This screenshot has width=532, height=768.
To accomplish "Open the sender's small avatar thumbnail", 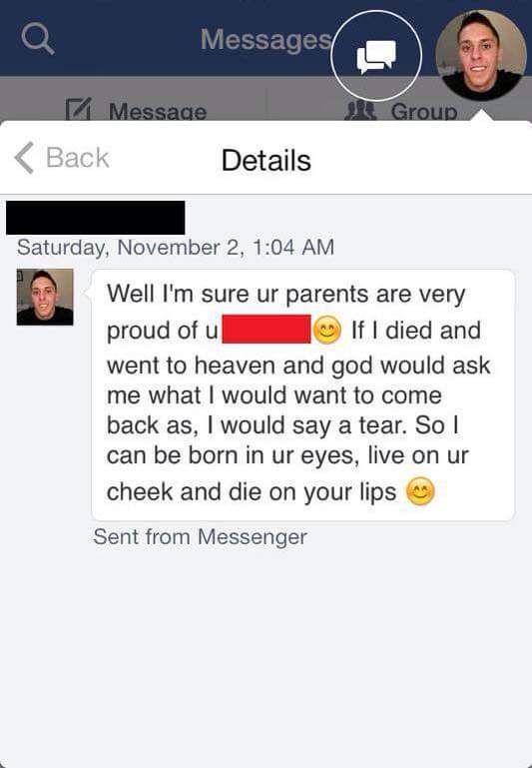I will [45, 297].
